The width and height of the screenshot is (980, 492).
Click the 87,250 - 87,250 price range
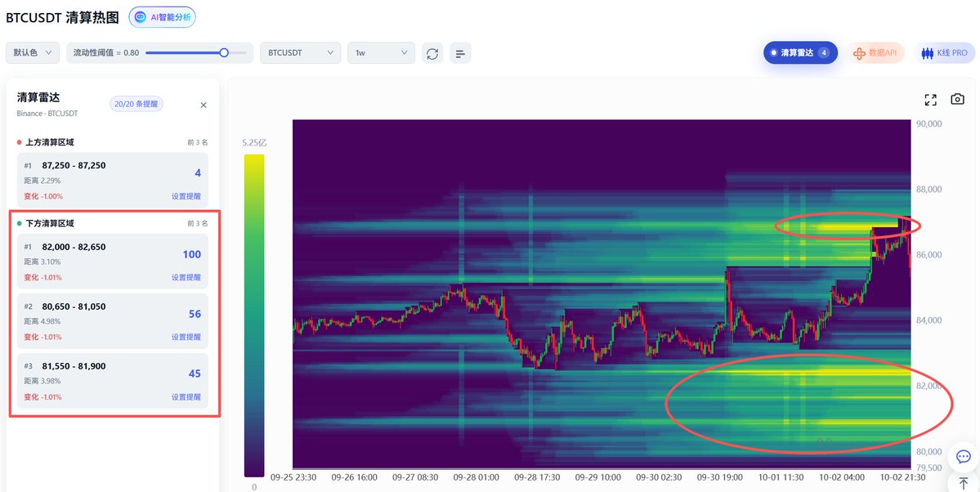74,166
